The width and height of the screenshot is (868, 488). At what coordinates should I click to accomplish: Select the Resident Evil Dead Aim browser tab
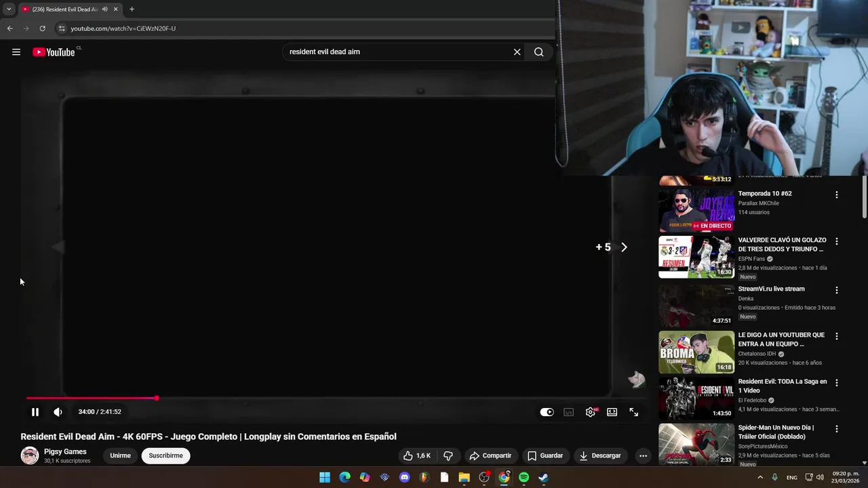click(x=70, y=9)
